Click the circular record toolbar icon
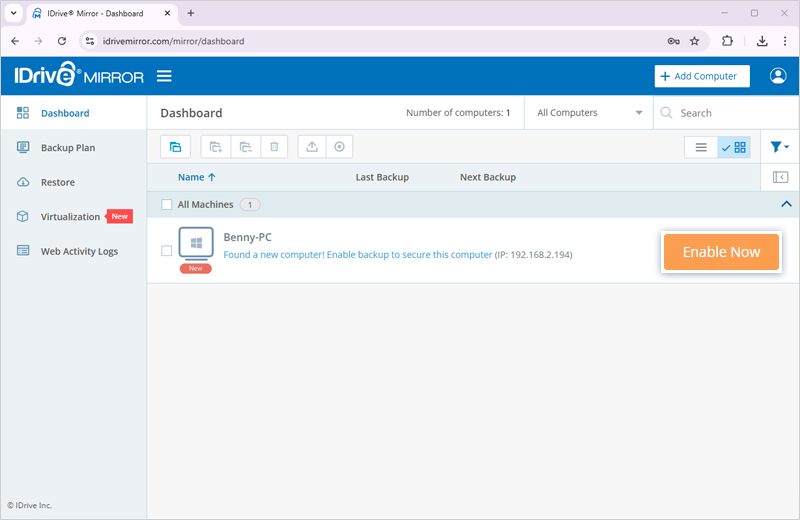The image size is (800, 520). point(339,147)
